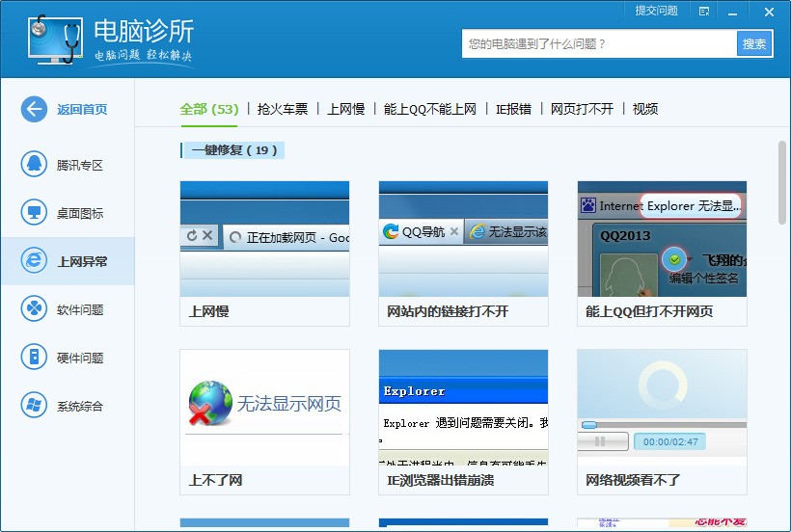Open the 软件问题 sidebar icon
The height and width of the screenshot is (532, 791).
tap(34, 309)
